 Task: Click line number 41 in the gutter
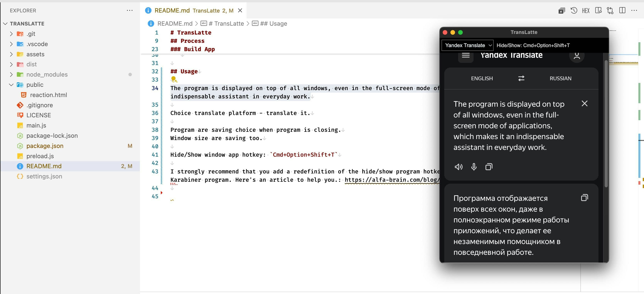point(155,155)
